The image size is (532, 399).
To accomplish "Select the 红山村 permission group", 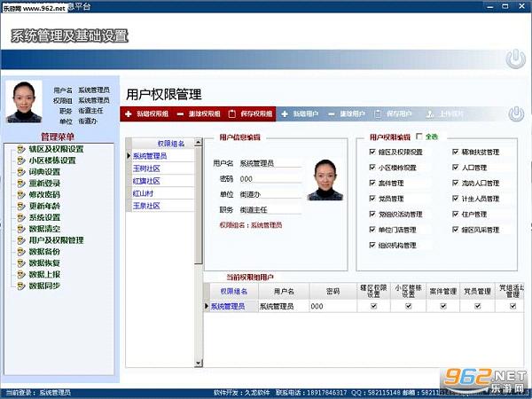I will [x=163, y=193].
